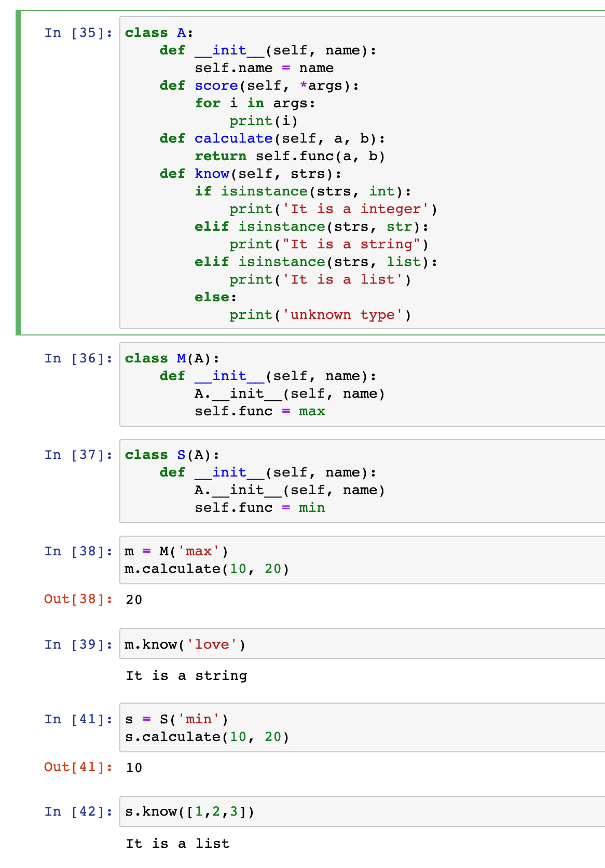The image size is (605, 868).
Task: Select the class S(A) code cell
Action: 362,481
